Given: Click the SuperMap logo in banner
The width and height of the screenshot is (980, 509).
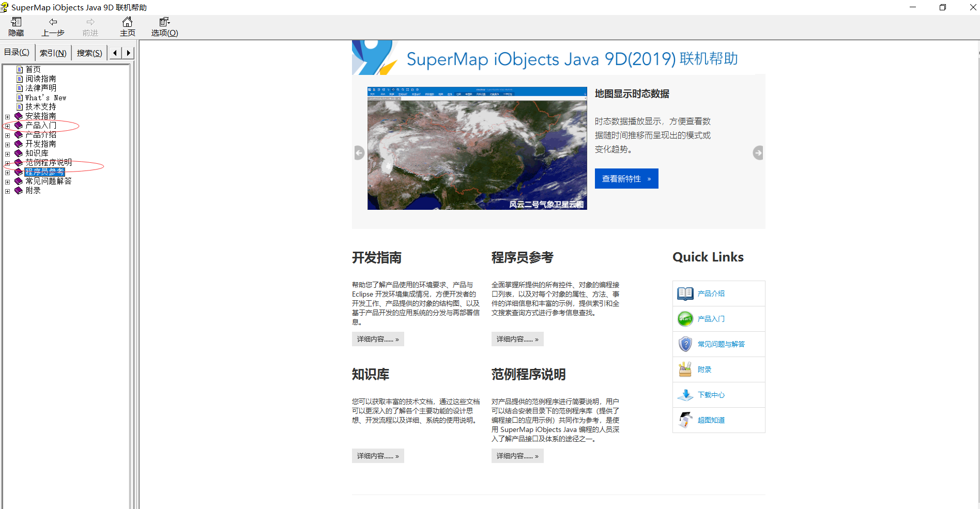Looking at the screenshot, I should (x=374, y=57).
